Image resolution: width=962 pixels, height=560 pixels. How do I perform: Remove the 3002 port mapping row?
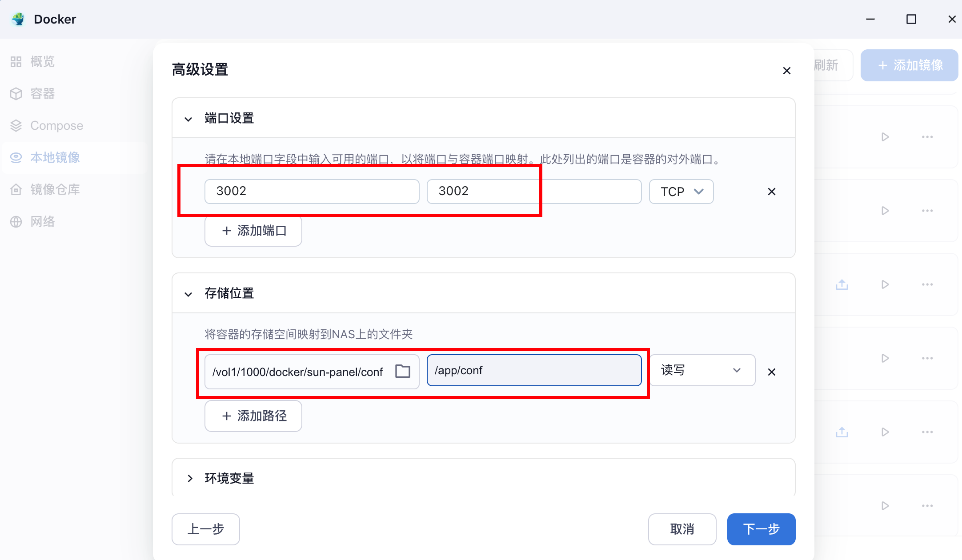[x=772, y=192]
